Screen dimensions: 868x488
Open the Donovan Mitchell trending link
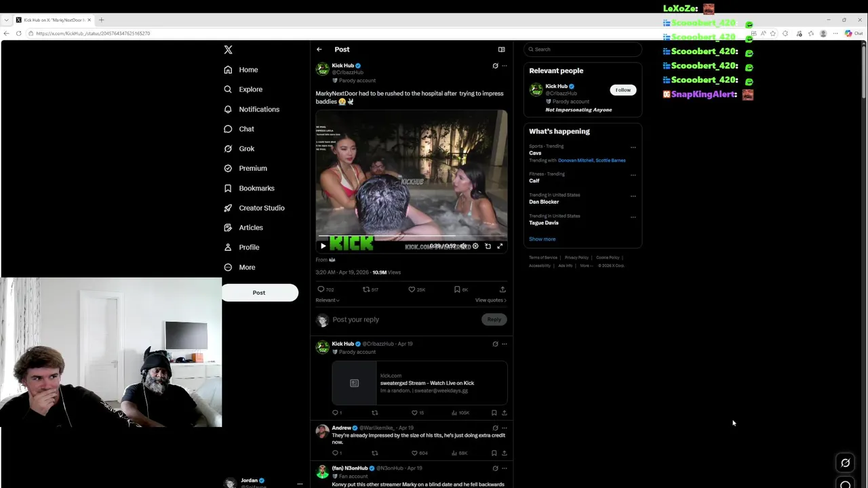pyautogui.click(x=575, y=161)
